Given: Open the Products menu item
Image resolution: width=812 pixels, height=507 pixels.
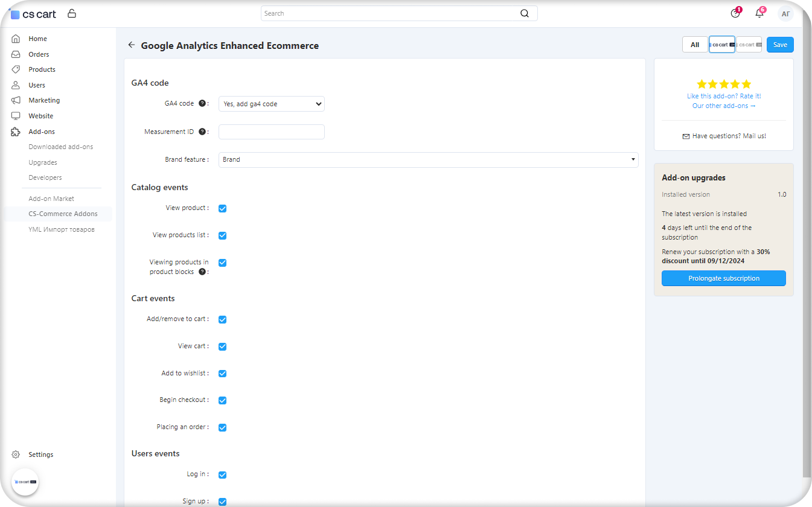Looking at the screenshot, I should coord(42,69).
